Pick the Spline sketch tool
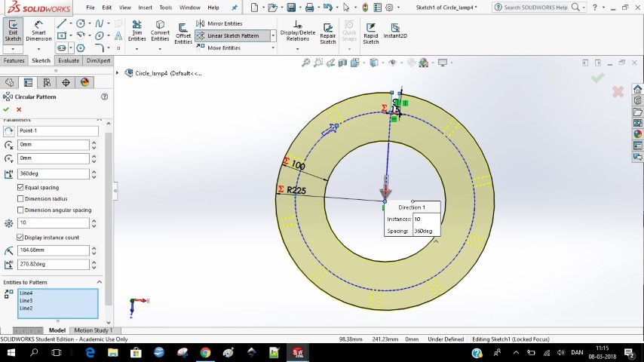644x362 pixels. click(100, 23)
